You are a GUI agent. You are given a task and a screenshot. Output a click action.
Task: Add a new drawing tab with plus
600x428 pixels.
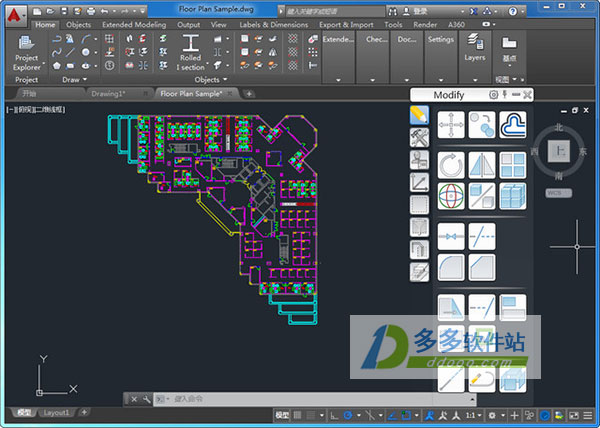coord(249,94)
